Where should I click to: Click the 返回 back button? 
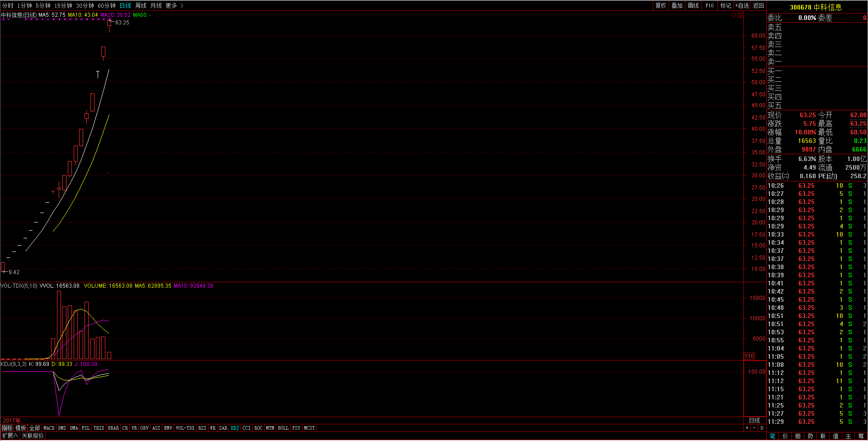pyautogui.click(x=759, y=5)
